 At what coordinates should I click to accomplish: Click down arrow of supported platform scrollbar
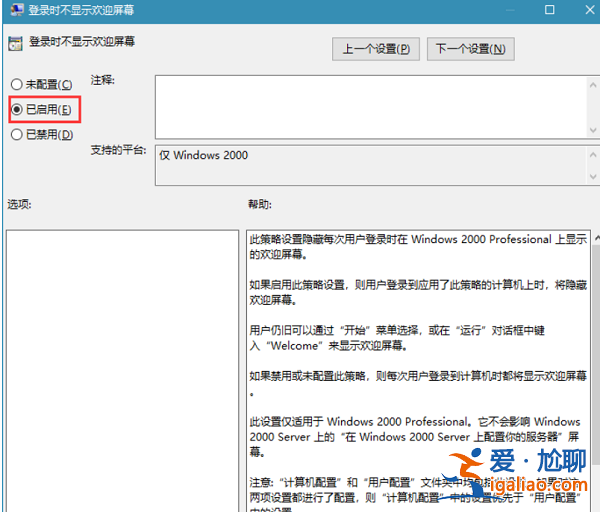coord(593,177)
